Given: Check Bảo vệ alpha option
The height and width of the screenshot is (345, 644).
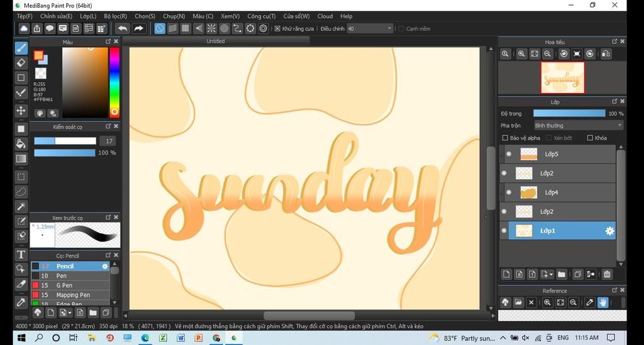Looking at the screenshot, I should [x=505, y=138].
